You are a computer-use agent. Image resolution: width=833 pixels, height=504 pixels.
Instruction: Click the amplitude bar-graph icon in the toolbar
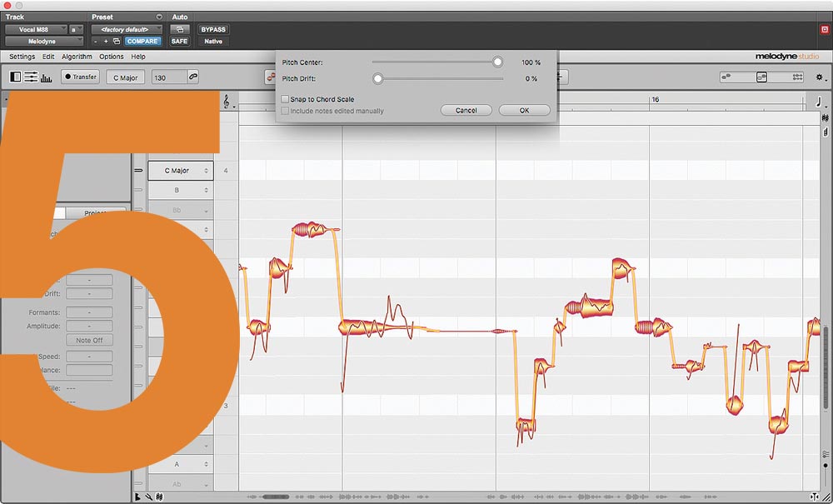pyautogui.click(x=47, y=77)
